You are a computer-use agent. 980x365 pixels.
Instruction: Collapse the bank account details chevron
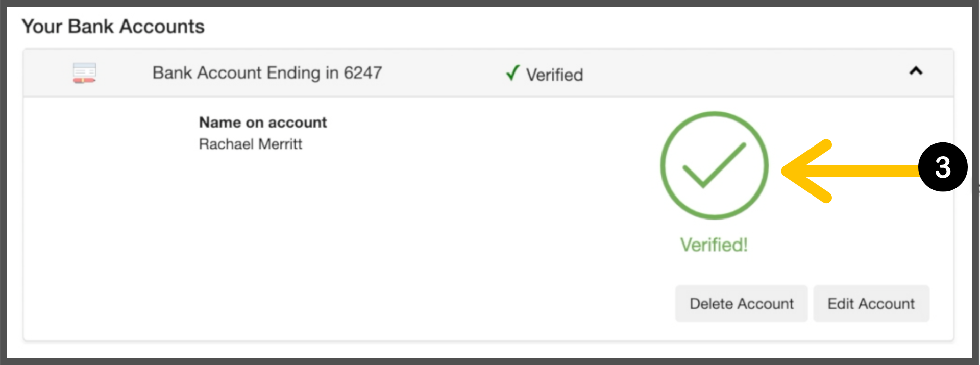[x=916, y=71]
